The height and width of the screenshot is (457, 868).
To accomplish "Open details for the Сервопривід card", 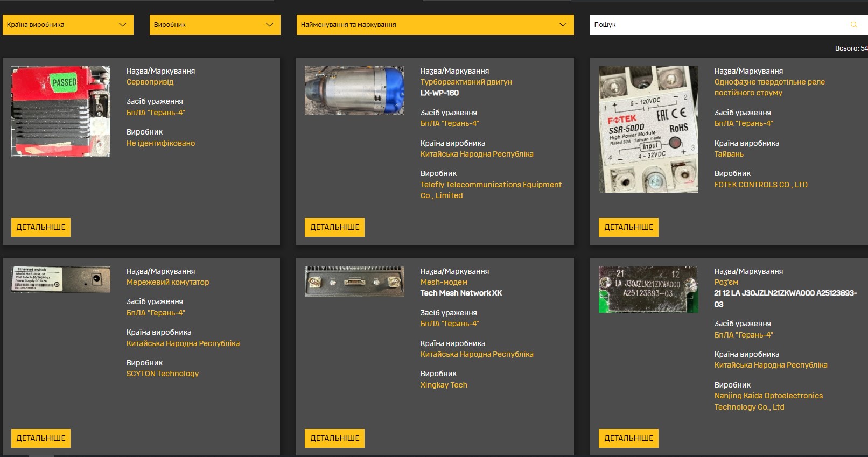I will pyautogui.click(x=41, y=227).
